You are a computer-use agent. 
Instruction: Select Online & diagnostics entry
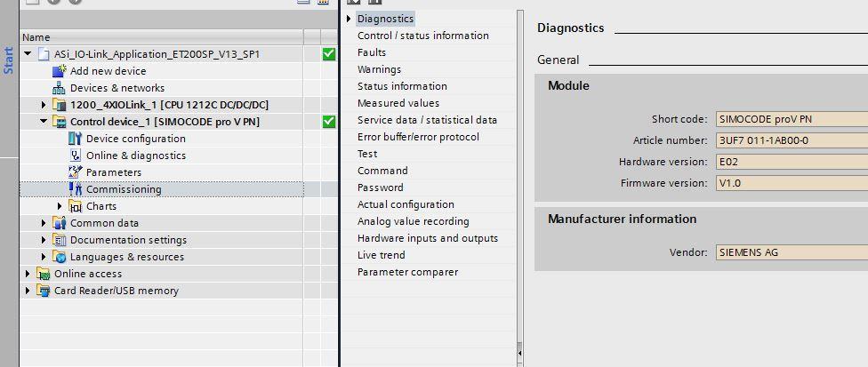[135, 156]
